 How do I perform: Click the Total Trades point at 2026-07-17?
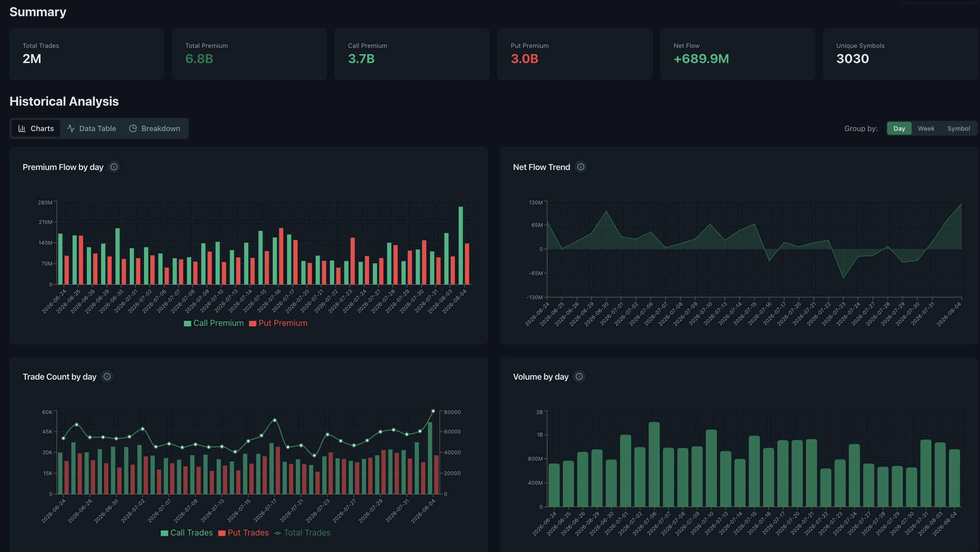[275, 420]
